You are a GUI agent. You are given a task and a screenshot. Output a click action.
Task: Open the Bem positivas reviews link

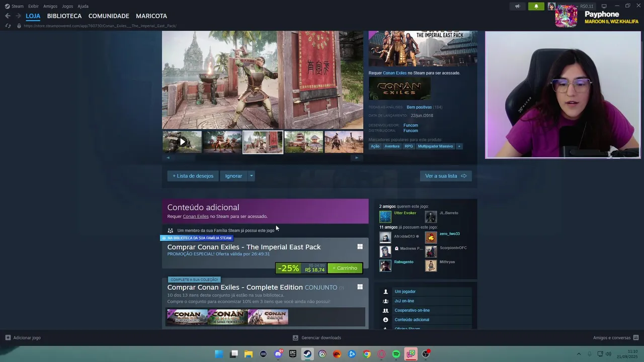click(419, 107)
